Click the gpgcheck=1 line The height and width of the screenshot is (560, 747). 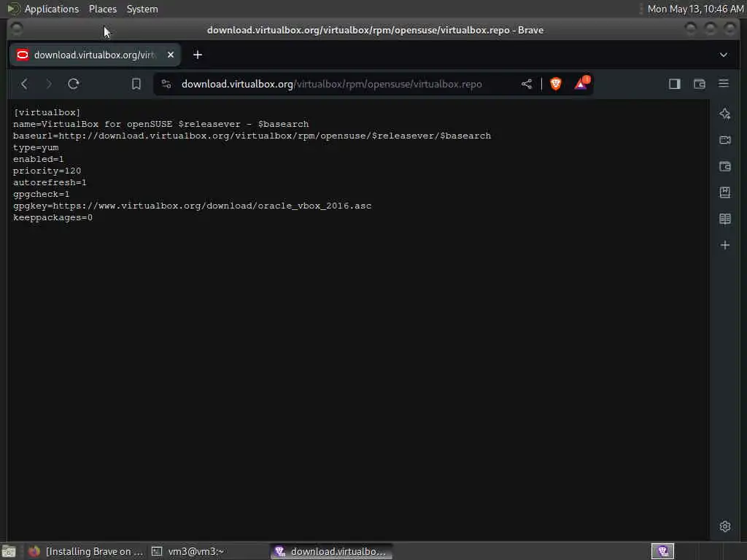pyautogui.click(x=42, y=194)
